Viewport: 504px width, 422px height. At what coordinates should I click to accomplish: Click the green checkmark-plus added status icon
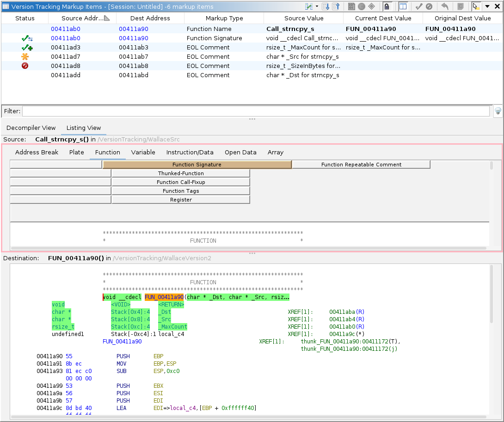[27, 48]
